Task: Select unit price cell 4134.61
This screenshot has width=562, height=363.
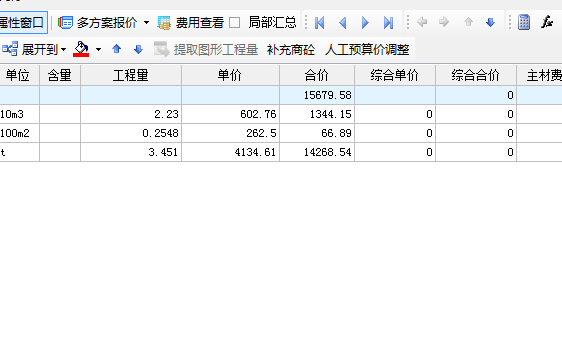Action: (230, 152)
